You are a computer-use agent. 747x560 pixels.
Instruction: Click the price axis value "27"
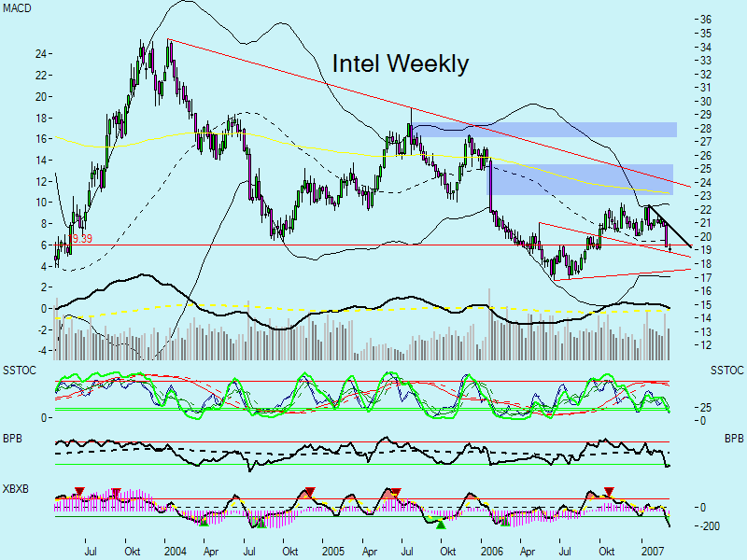(x=706, y=142)
